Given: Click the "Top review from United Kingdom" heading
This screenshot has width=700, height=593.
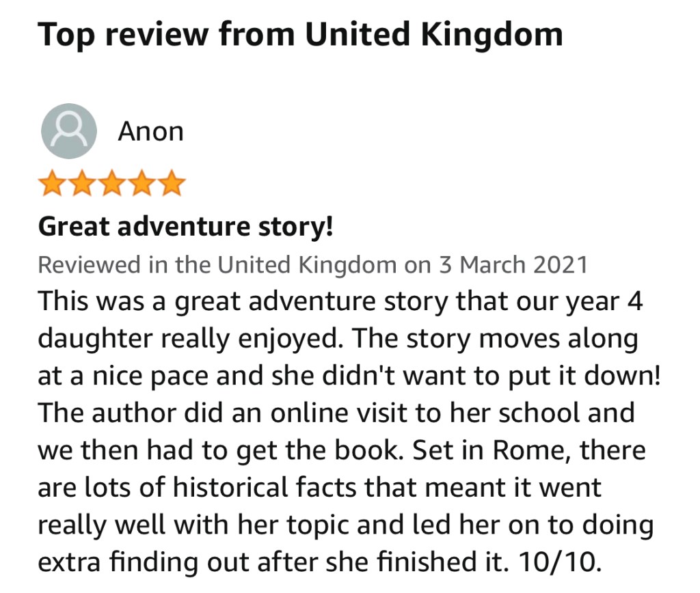Looking at the screenshot, I should 300,33.
